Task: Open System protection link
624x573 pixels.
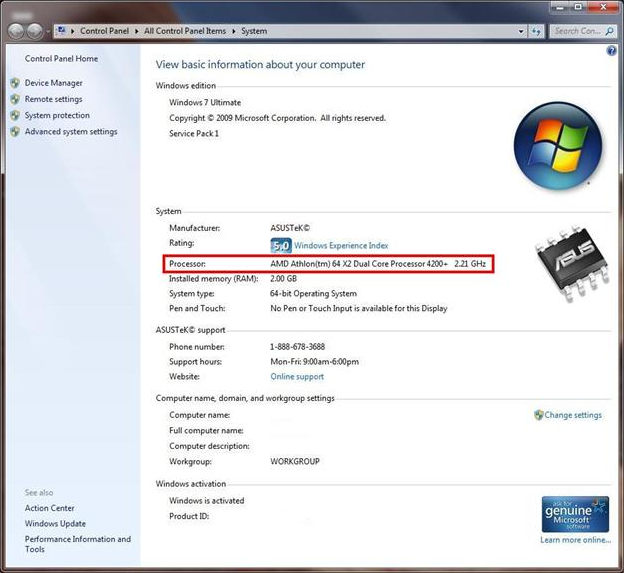Action: pos(57,115)
